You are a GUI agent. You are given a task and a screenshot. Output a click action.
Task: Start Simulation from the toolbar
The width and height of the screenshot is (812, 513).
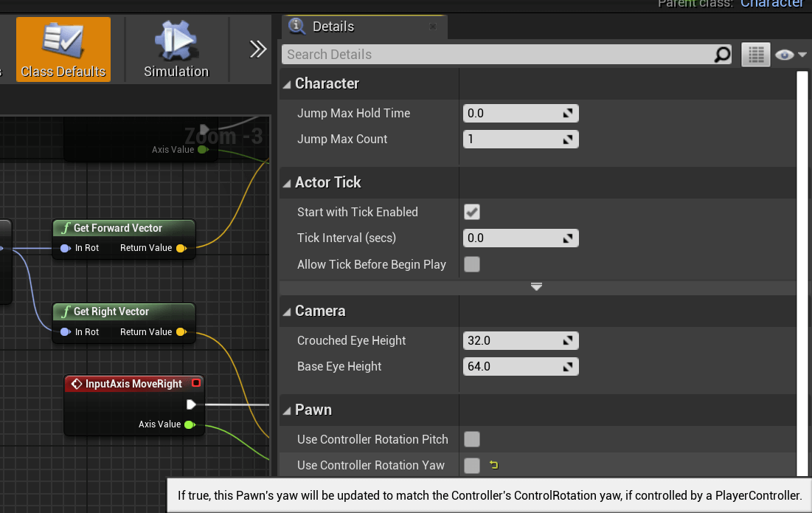(176, 49)
